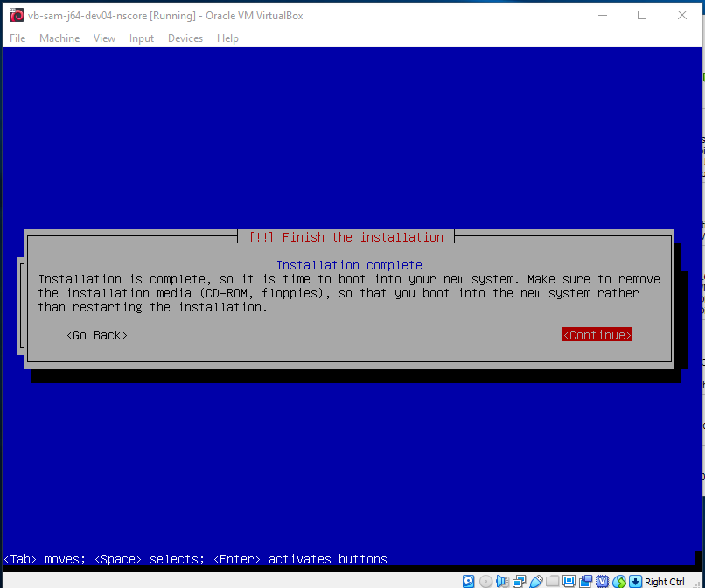Click the mouse integration status icon
705x588 pixels.
coord(619,580)
